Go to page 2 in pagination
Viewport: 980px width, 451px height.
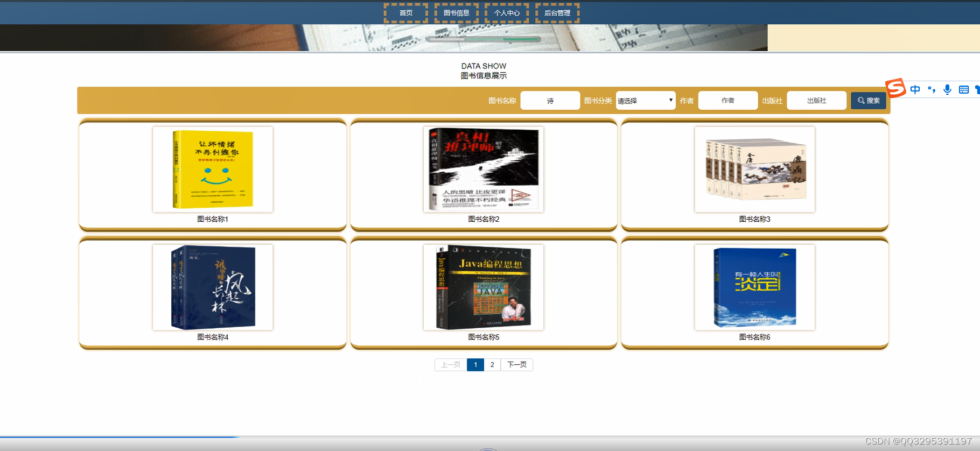click(492, 365)
